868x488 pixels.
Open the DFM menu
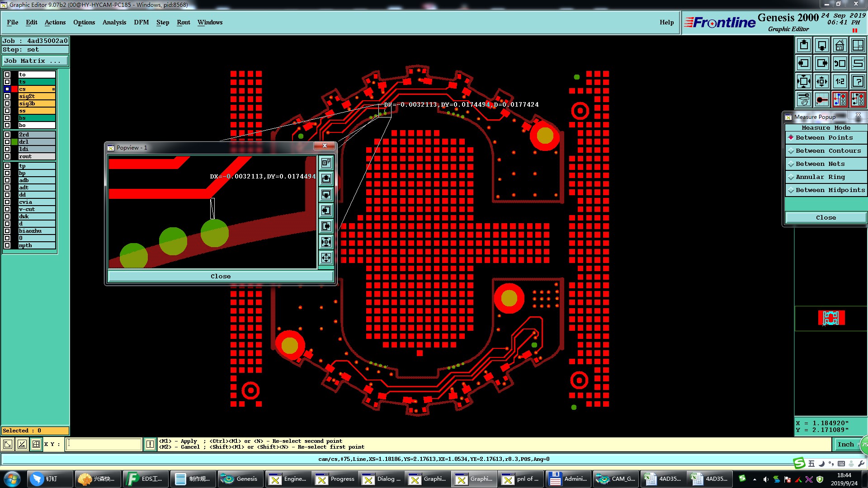coord(141,22)
